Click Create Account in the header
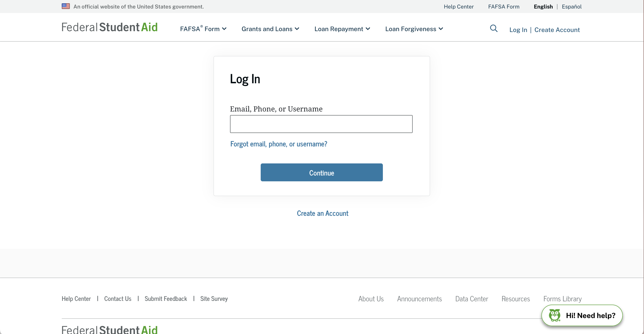644x334 pixels. pyautogui.click(x=557, y=30)
